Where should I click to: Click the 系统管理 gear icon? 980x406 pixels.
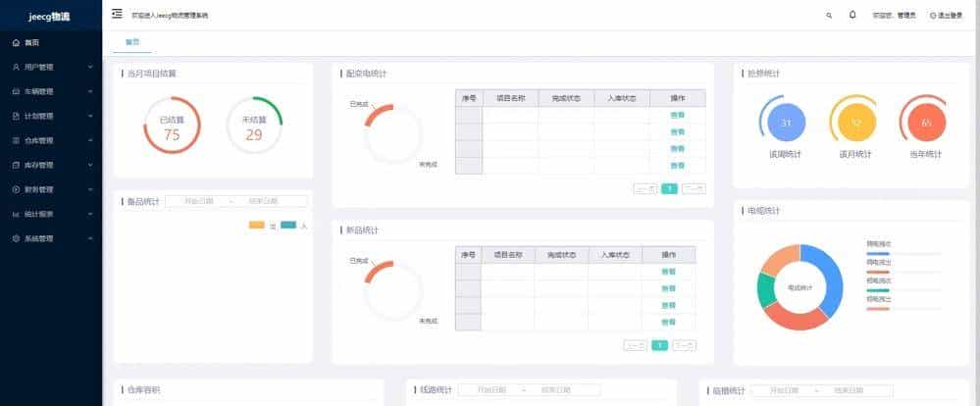pos(16,238)
